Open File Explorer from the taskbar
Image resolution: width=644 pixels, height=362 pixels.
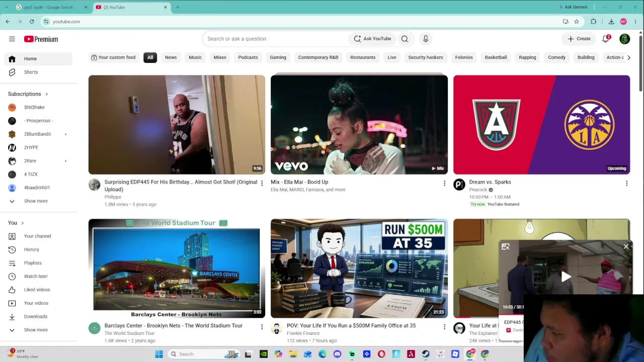point(293,354)
